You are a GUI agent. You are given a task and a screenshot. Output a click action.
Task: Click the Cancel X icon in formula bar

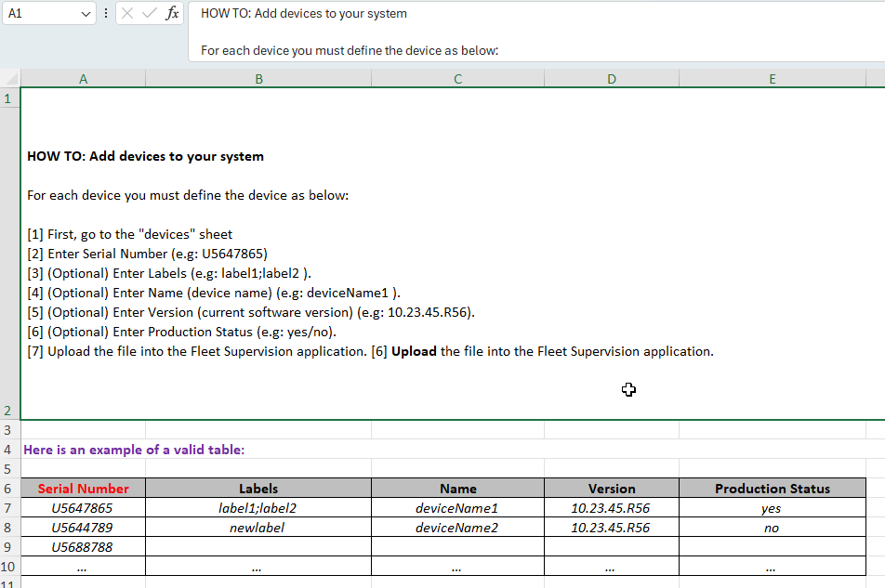pos(127,14)
